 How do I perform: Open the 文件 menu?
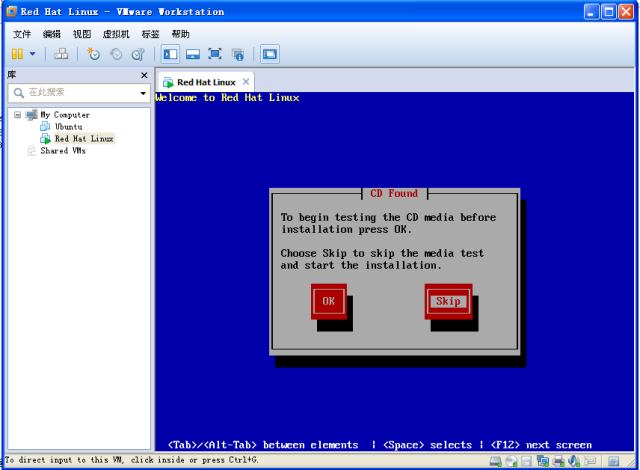(22, 34)
